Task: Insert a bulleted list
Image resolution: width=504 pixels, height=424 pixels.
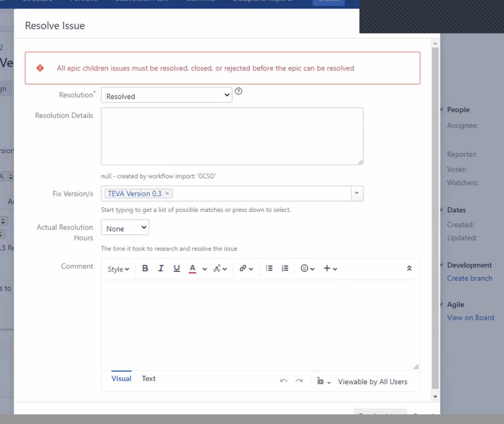Action: (269, 268)
